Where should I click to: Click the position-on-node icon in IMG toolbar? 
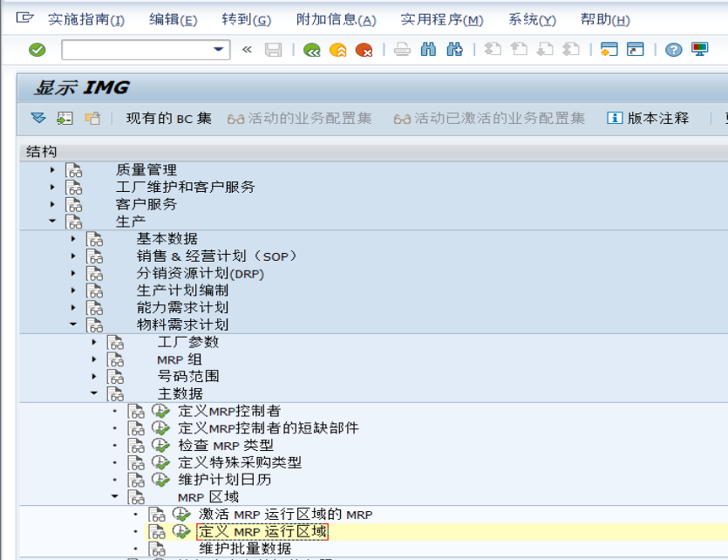pyautogui.click(x=65, y=119)
